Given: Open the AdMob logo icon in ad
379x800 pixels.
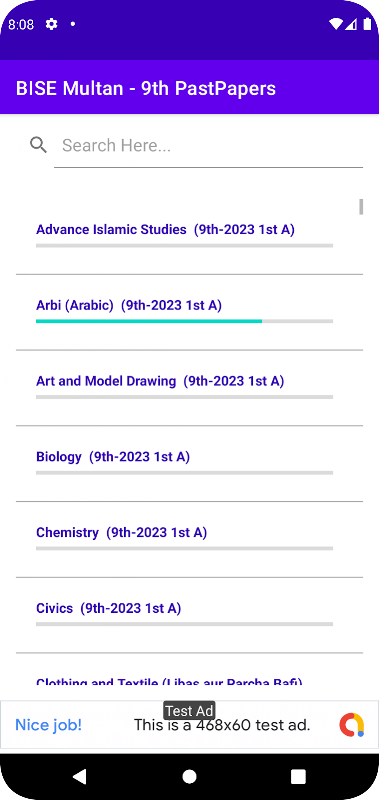Looking at the screenshot, I should 352,725.
